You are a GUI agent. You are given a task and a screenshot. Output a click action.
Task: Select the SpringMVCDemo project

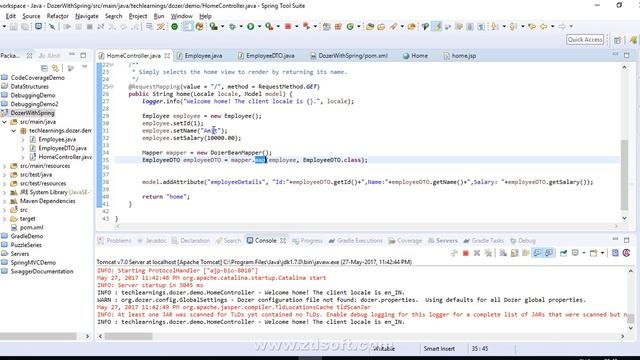coord(33,262)
